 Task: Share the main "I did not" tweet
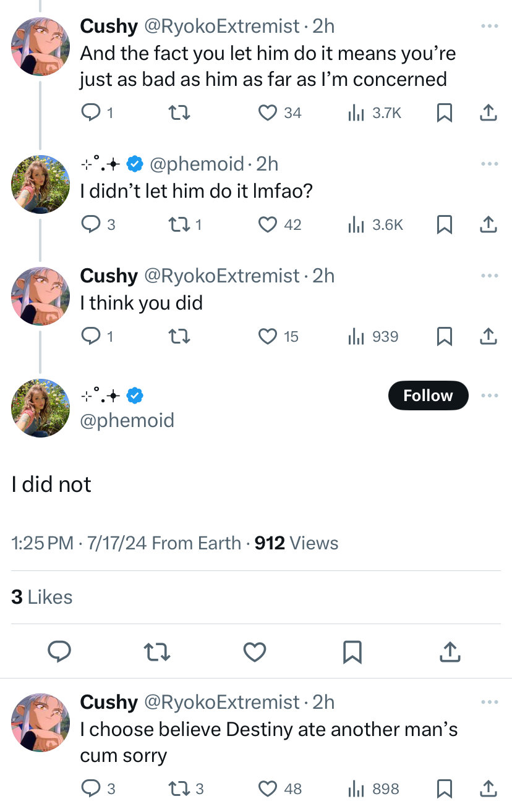(x=451, y=652)
